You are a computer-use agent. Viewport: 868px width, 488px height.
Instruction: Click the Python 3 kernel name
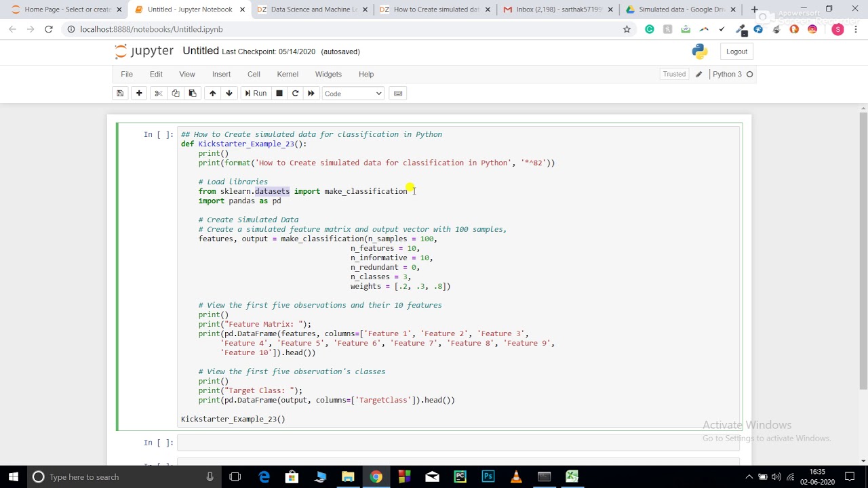727,74
